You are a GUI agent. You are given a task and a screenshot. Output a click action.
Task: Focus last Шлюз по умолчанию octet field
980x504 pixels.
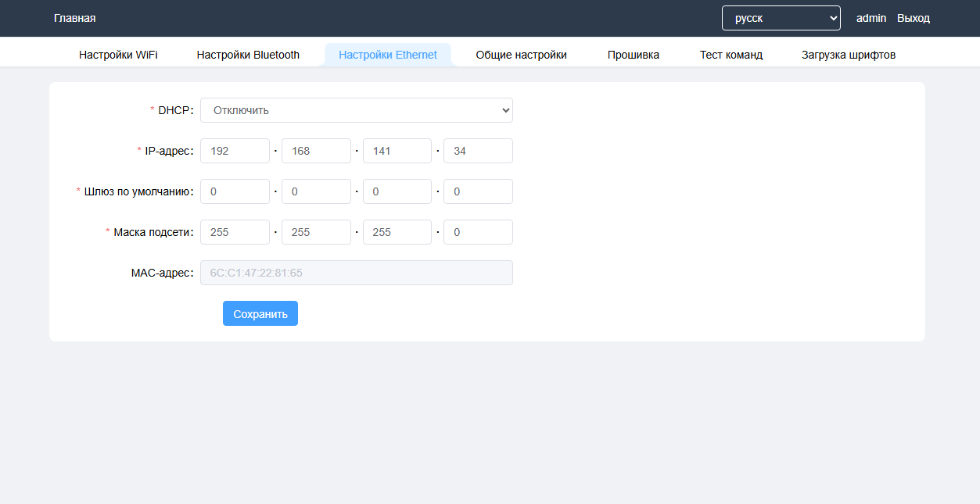coord(478,191)
